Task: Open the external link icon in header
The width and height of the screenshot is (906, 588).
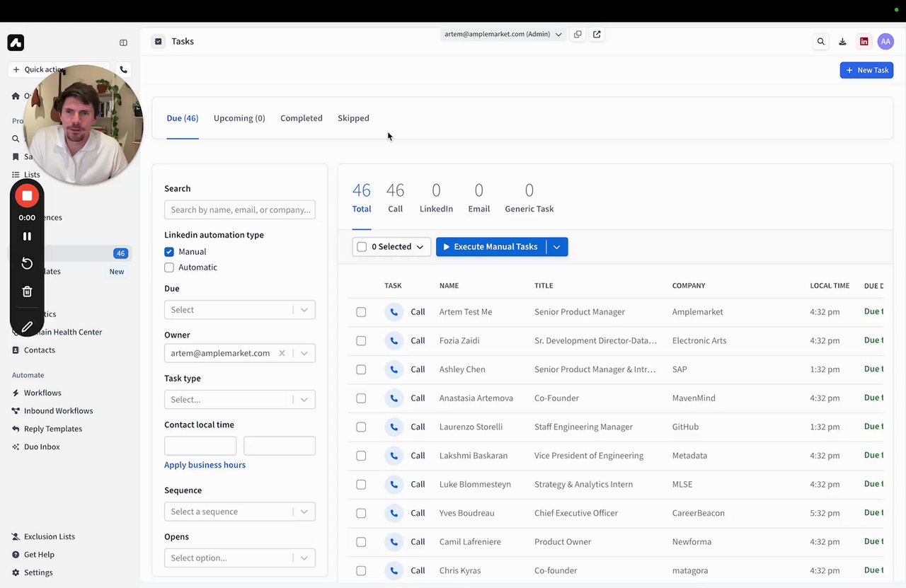Action: click(x=597, y=34)
